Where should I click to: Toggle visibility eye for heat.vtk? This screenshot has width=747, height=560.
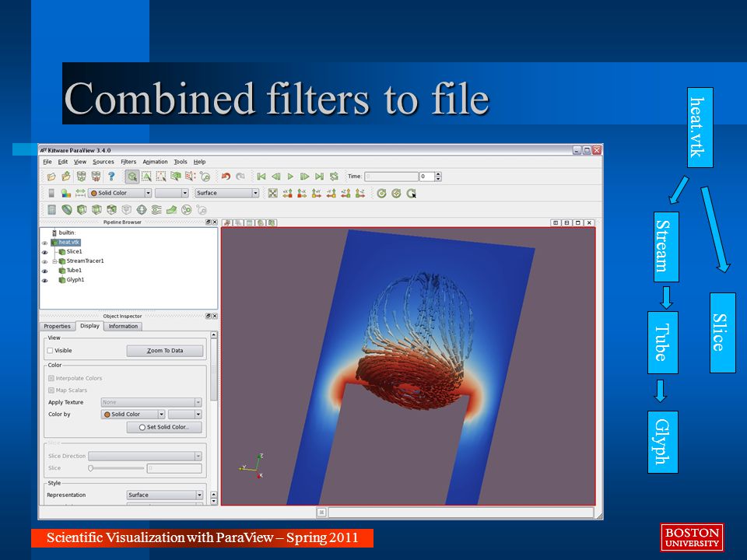pos(45,243)
